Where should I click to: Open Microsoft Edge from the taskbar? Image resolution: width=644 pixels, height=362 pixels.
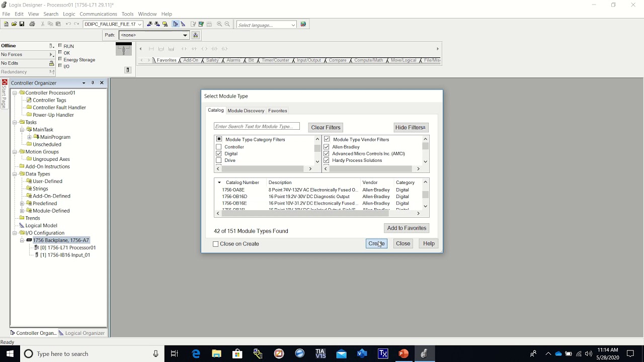click(196, 353)
